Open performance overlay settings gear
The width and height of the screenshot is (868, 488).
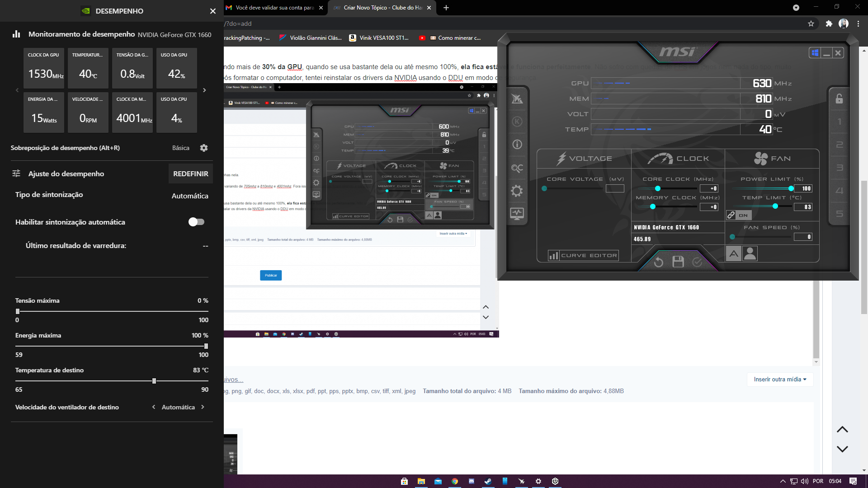[204, 148]
